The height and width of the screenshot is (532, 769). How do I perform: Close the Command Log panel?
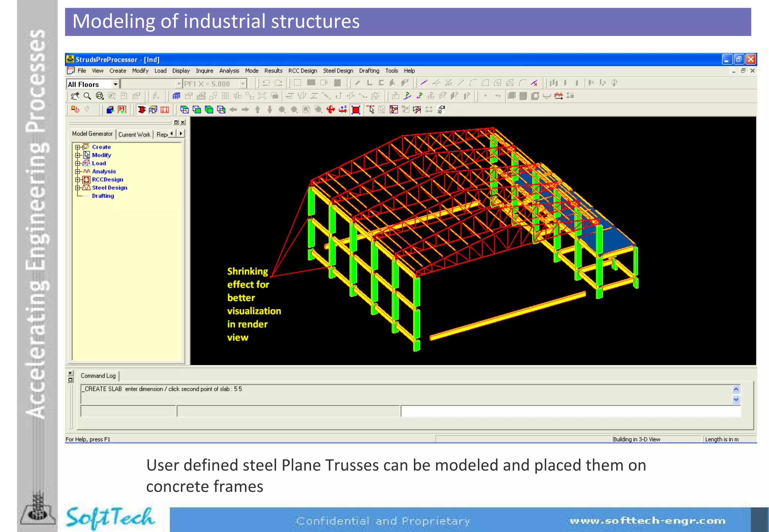pyautogui.click(x=70, y=373)
